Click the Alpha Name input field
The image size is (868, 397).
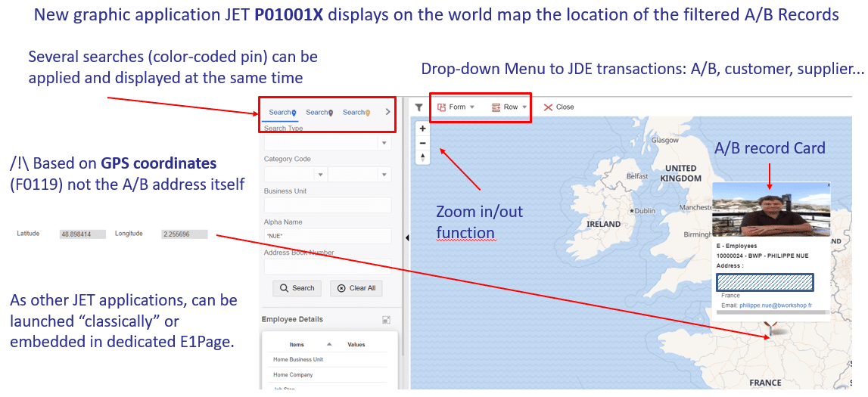tap(327, 237)
